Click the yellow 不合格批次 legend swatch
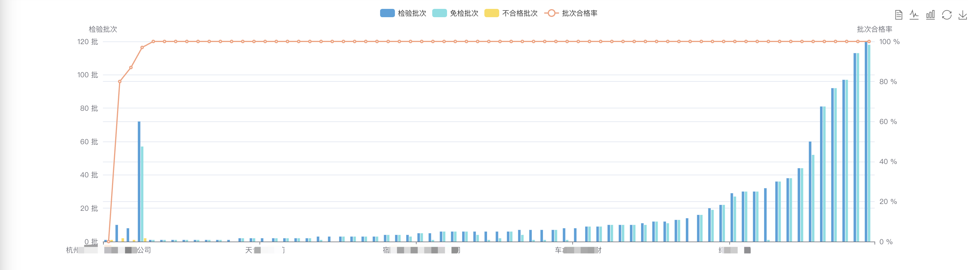 [x=491, y=13]
